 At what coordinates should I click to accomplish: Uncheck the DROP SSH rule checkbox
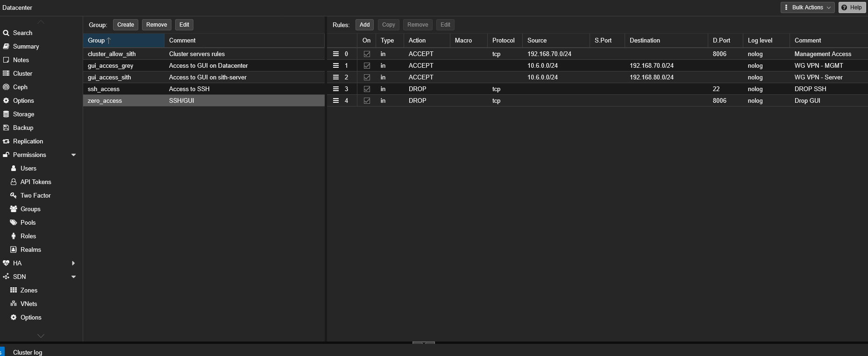click(367, 89)
